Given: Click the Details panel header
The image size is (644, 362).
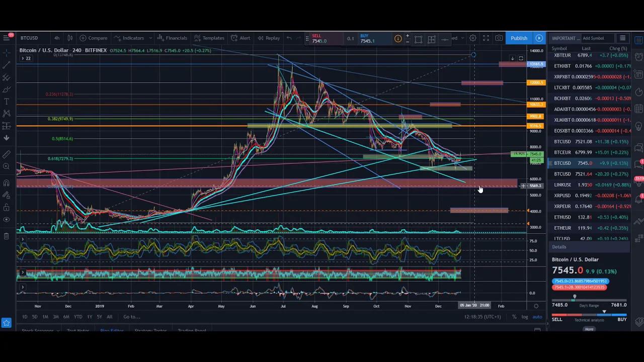Looking at the screenshot, I should (x=589, y=247).
